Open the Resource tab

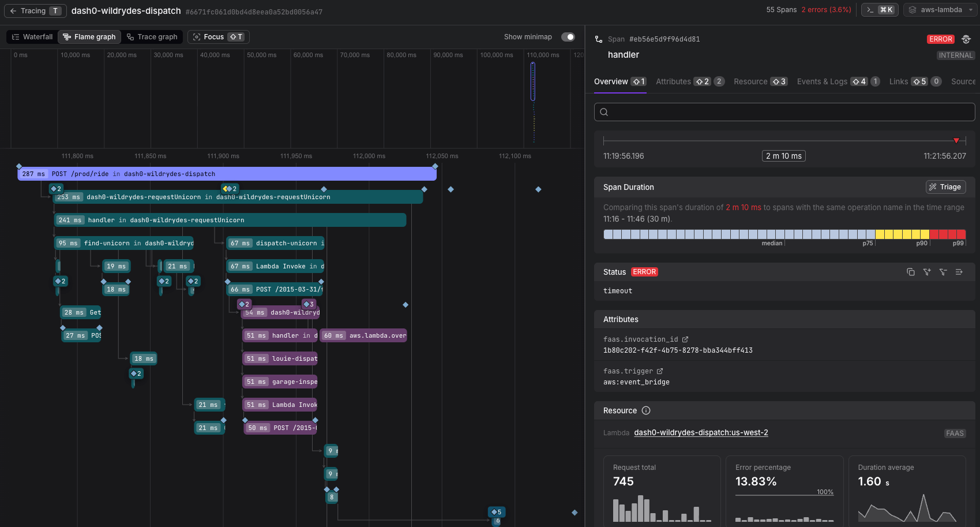(760, 81)
